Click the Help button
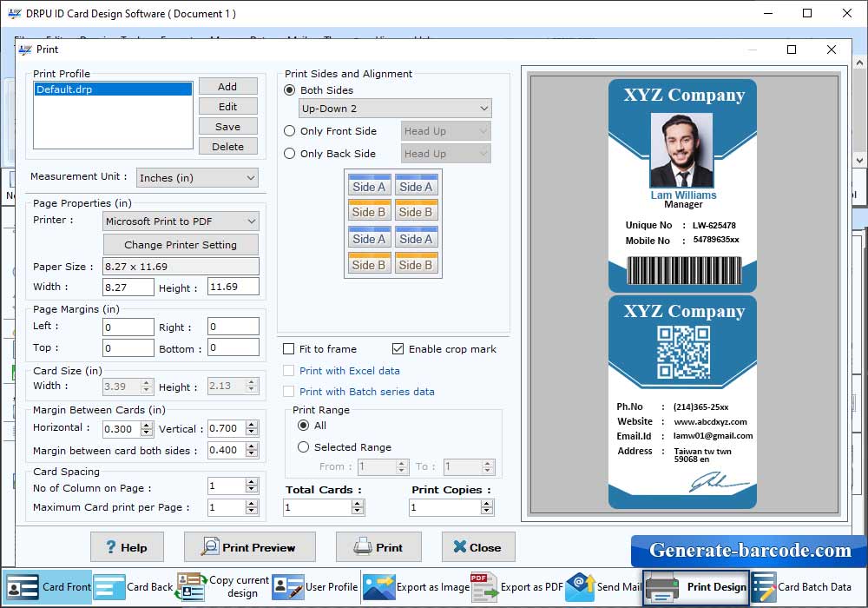The image size is (868, 608). pyautogui.click(x=127, y=547)
